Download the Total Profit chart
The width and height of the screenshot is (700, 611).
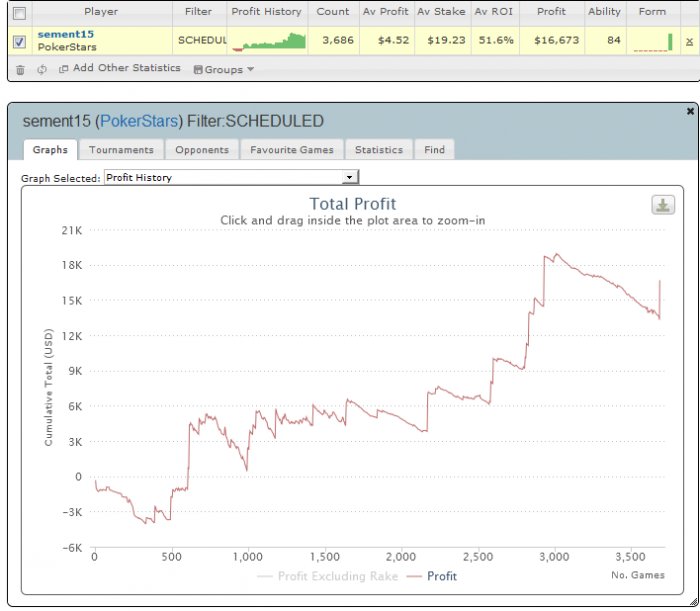pyautogui.click(x=663, y=205)
